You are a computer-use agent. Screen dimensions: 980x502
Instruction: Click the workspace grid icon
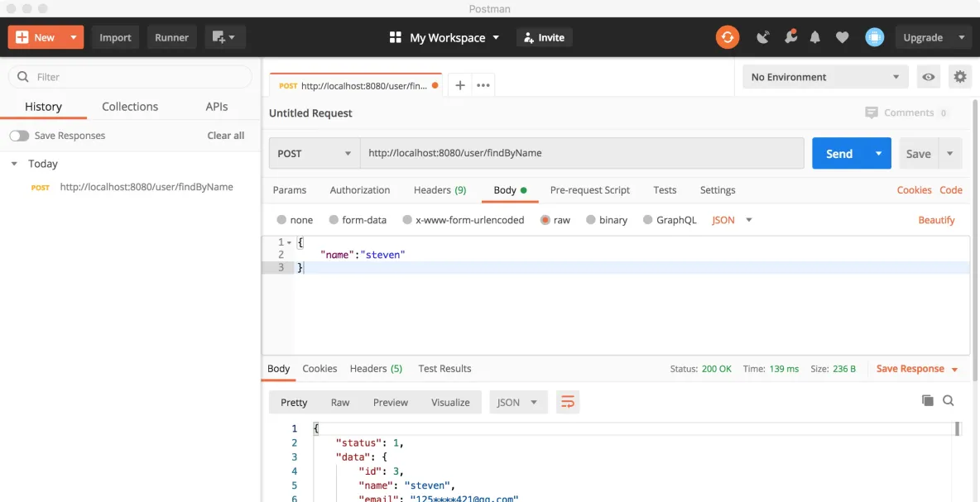[395, 37]
